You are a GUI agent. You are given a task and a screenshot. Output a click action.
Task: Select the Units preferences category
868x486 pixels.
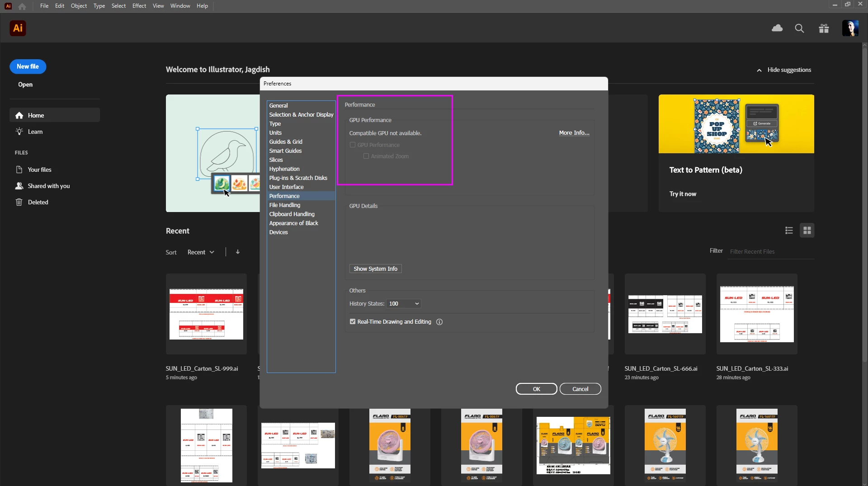pyautogui.click(x=301, y=132)
